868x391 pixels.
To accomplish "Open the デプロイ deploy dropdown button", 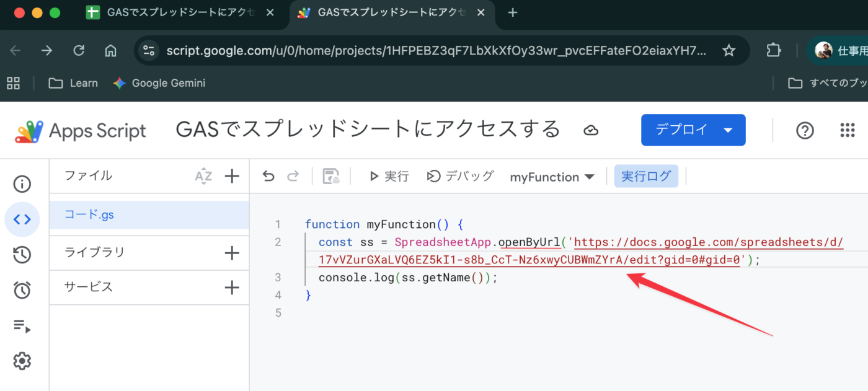I will (x=693, y=130).
